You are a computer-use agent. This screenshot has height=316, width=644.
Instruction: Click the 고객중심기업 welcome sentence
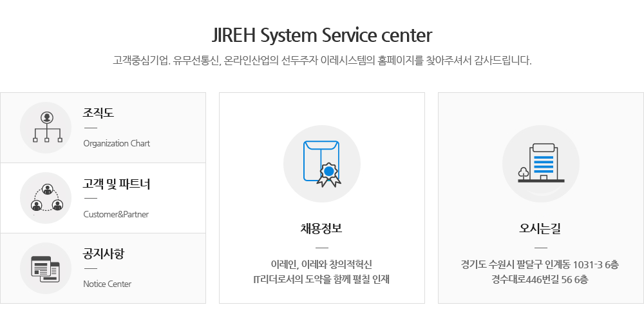point(322,61)
